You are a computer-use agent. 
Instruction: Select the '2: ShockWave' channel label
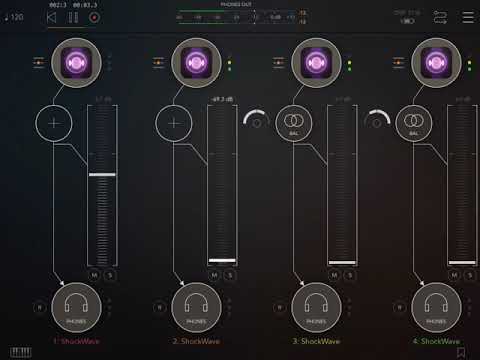tap(196, 341)
